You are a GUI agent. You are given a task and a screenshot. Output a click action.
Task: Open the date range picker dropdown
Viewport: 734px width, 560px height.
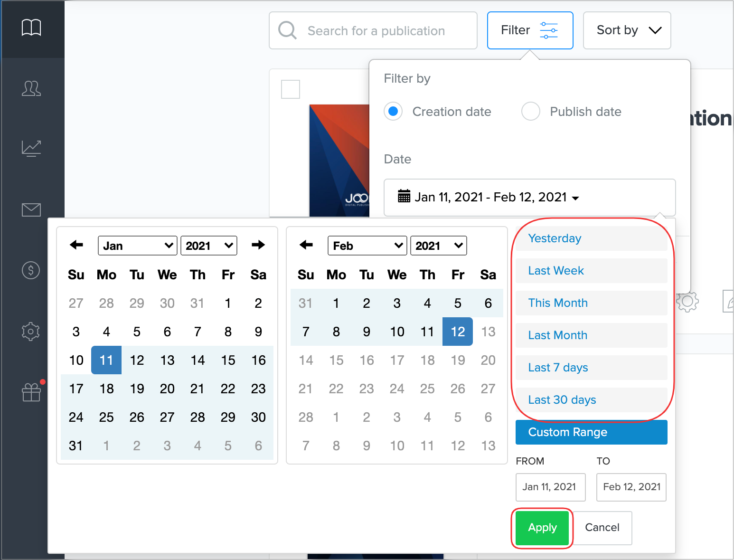pos(529,197)
